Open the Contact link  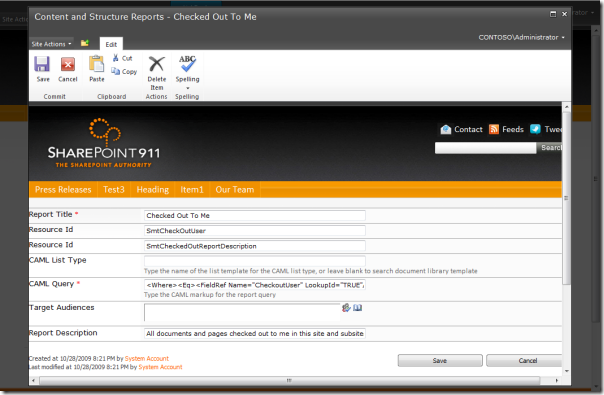coord(468,129)
